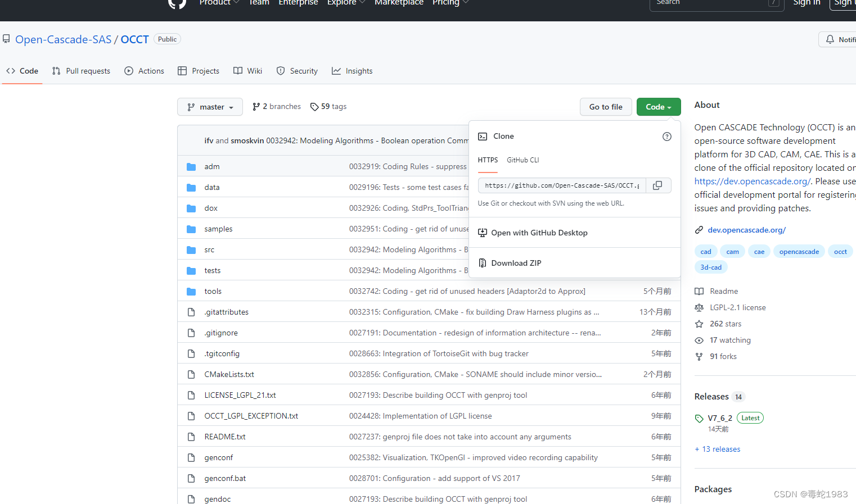Click the src folder icon
This screenshot has width=856, height=504.
(191, 250)
